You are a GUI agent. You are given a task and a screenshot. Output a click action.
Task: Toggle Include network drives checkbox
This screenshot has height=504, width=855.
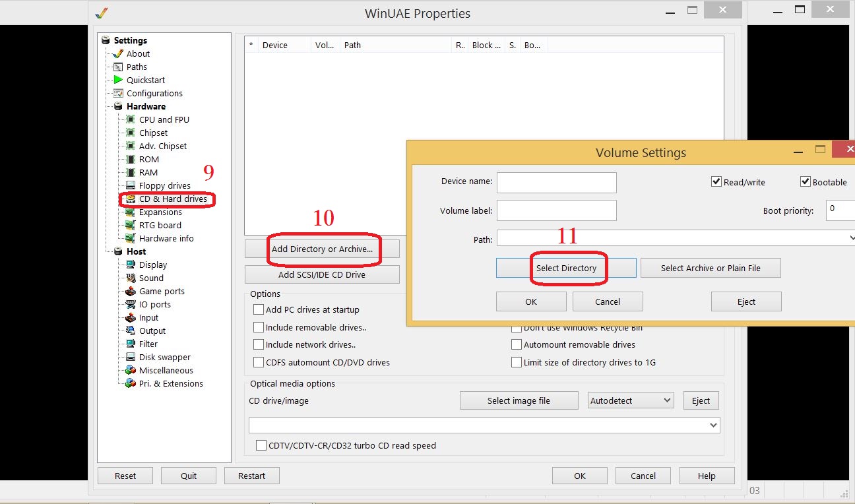(x=259, y=344)
